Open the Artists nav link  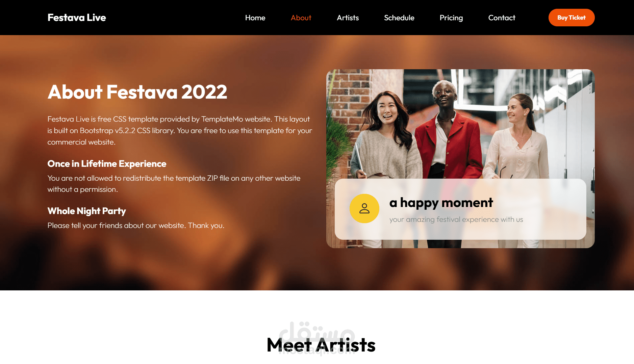pyautogui.click(x=348, y=18)
